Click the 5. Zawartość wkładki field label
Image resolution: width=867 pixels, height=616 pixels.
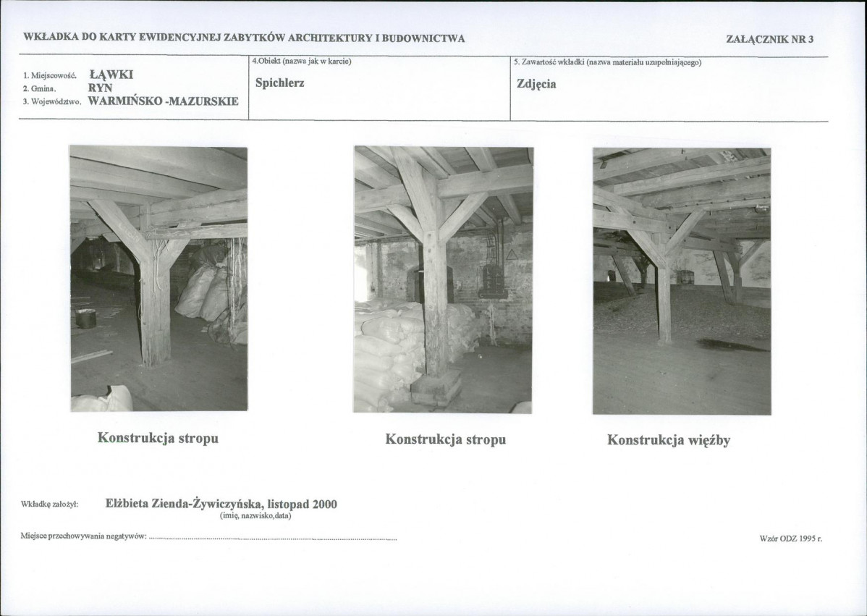tap(607, 62)
